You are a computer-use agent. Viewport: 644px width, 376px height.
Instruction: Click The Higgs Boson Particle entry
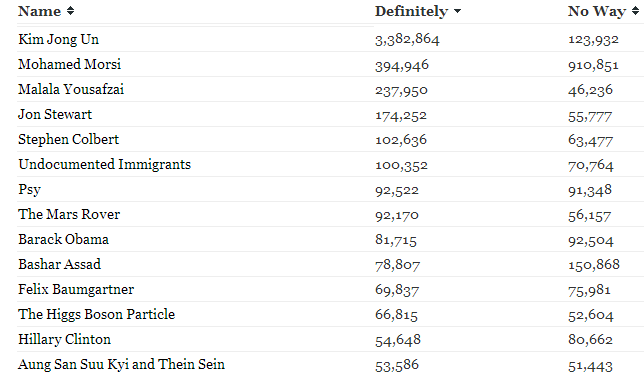[97, 314]
